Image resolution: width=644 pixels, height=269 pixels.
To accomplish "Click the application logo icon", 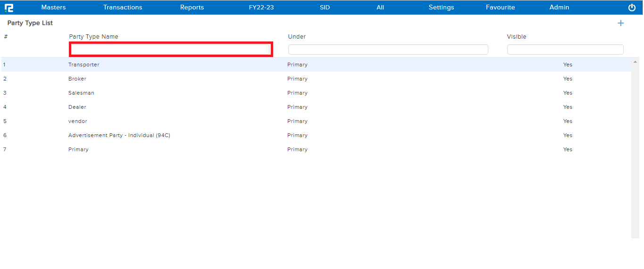I will pos(9,8).
